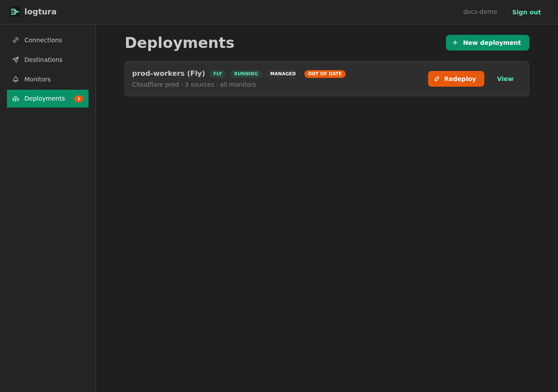
Task: Click the RUNNING status badge
Action: click(x=246, y=74)
